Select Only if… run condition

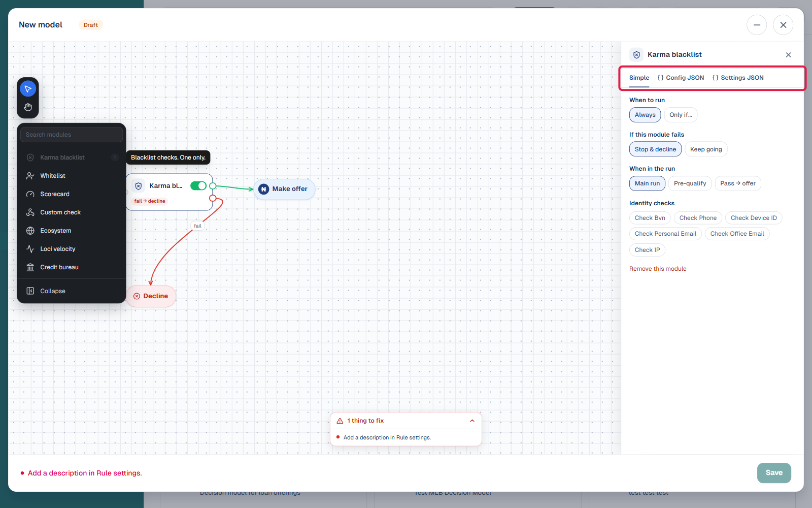(x=681, y=115)
